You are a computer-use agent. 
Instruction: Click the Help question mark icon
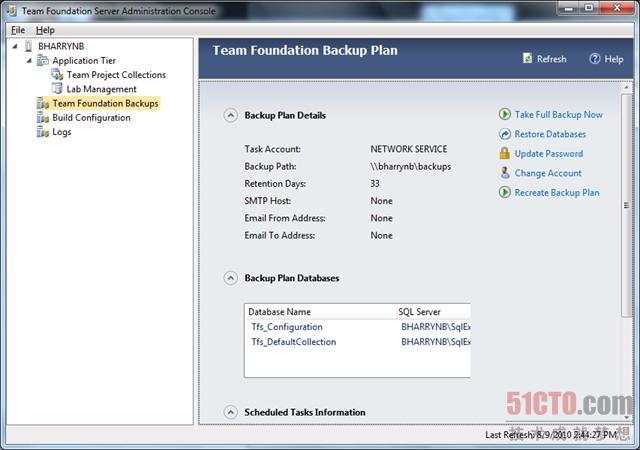click(x=595, y=59)
